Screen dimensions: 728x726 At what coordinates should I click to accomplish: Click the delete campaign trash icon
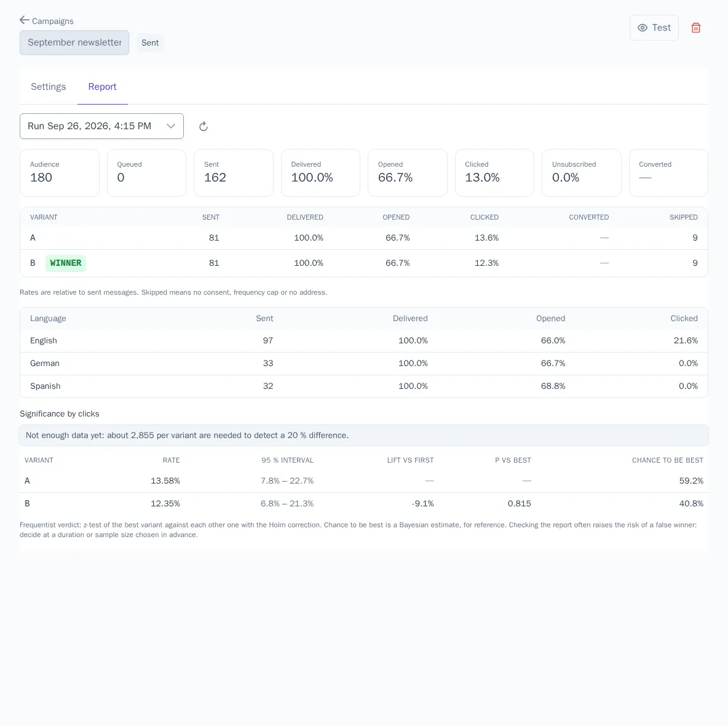coord(695,28)
